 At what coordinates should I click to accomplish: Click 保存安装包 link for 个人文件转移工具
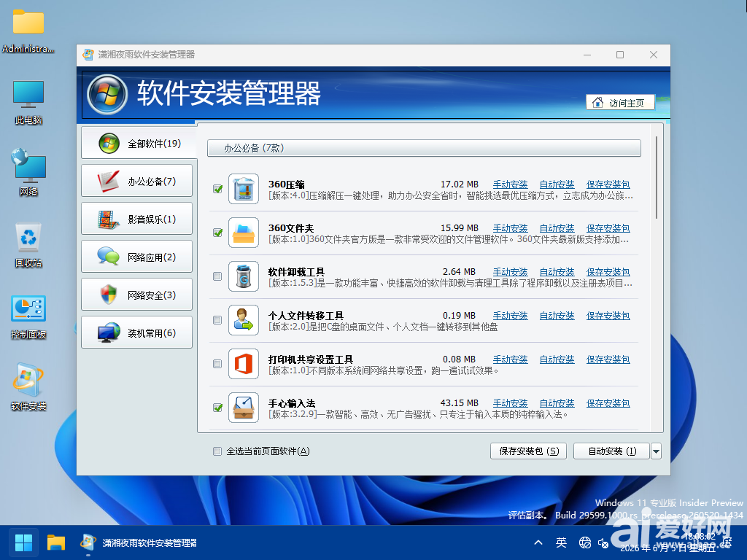608,316
